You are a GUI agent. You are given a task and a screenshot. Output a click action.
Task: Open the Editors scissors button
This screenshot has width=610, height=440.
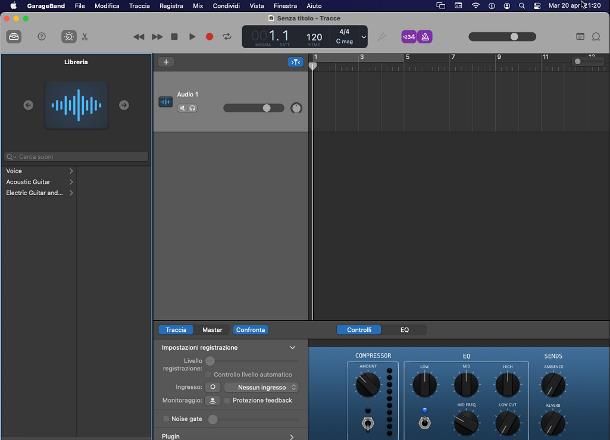tap(85, 37)
